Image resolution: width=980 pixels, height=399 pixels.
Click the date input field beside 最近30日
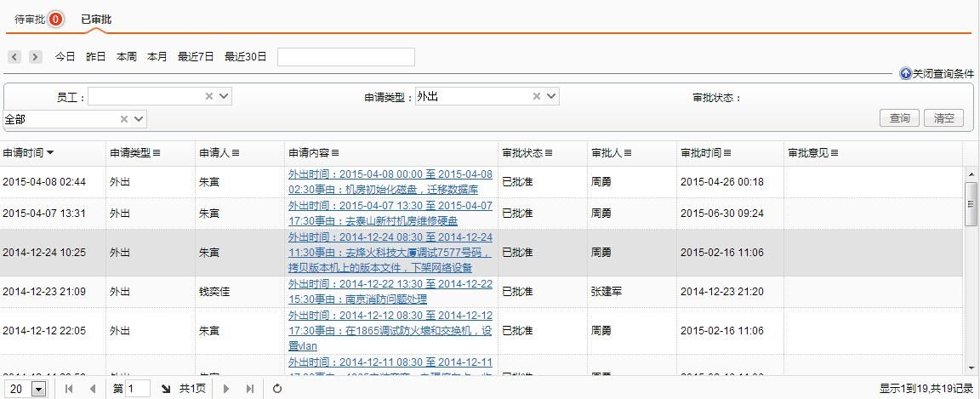coord(345,57)
